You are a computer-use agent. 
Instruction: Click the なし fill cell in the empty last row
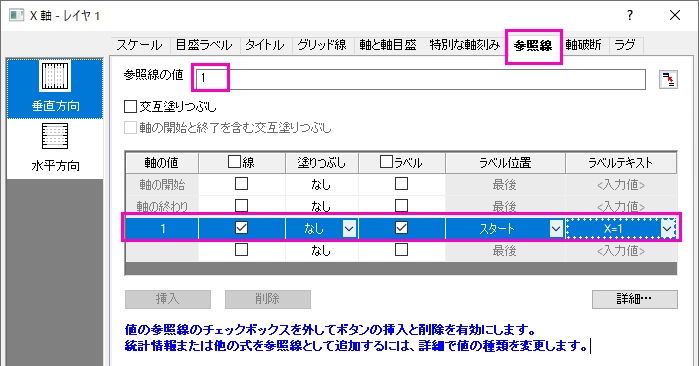321,251
